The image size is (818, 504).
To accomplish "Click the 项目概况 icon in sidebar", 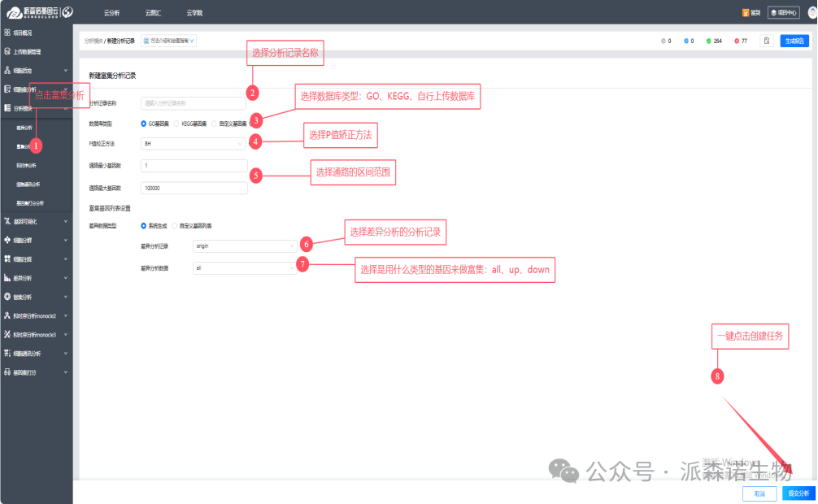I will [7, 33].
